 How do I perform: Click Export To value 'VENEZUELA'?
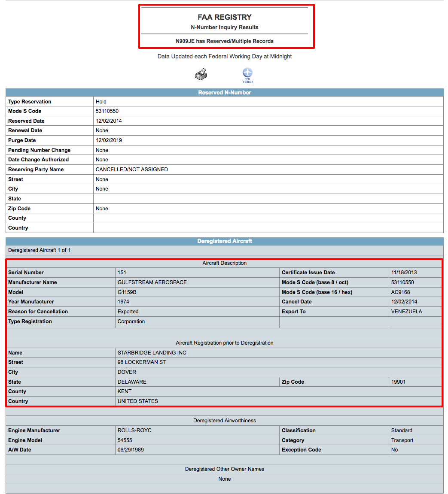coord(407,312)
